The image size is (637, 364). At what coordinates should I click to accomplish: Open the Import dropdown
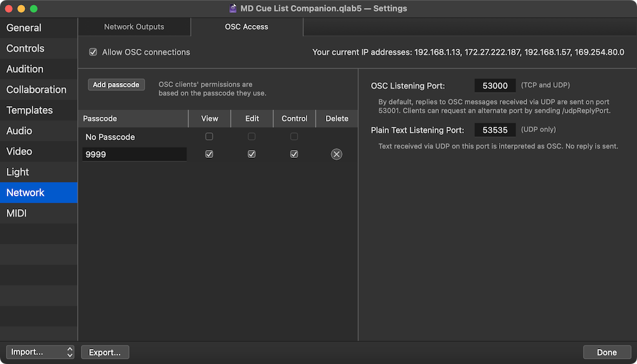point(40,352)
